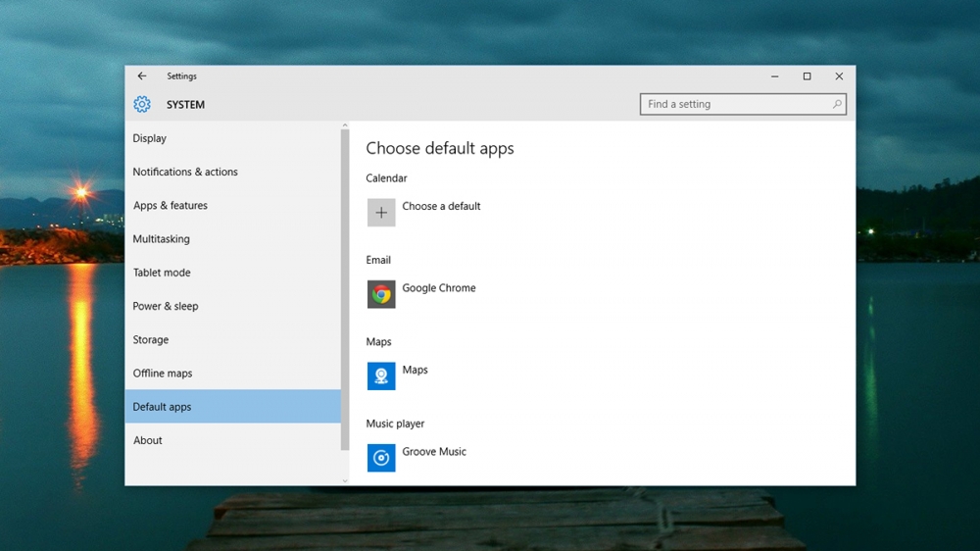Click the Groove Music icon
980x551 pixels.
(381, 458)
